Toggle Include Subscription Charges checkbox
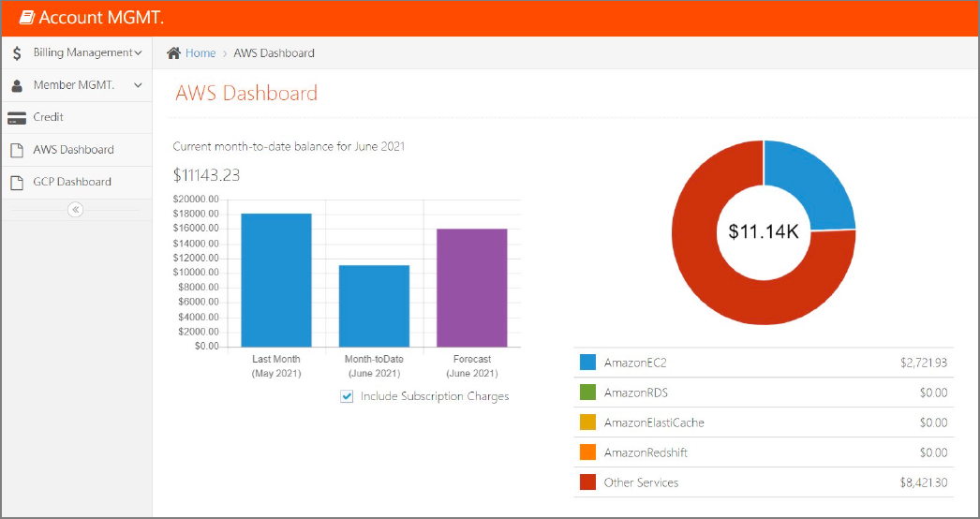The height and width of the screenshot is (519, 980). pyautogui.click(x=347, y=397)
